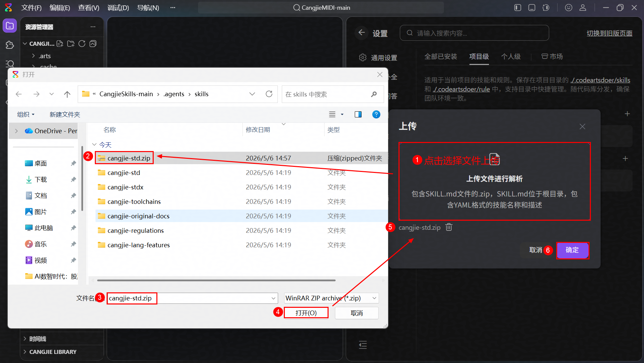Go back from settings page arrow
The height and width of the screenshot is (363, 644).
pos(362,33)
